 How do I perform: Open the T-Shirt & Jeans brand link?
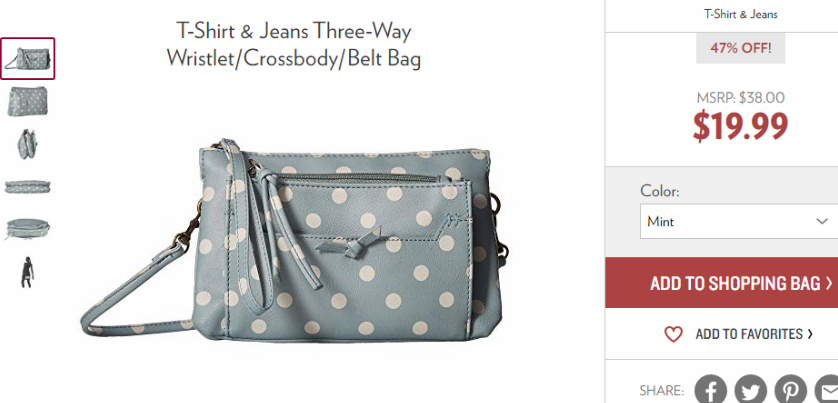click(x=741, y=14)
